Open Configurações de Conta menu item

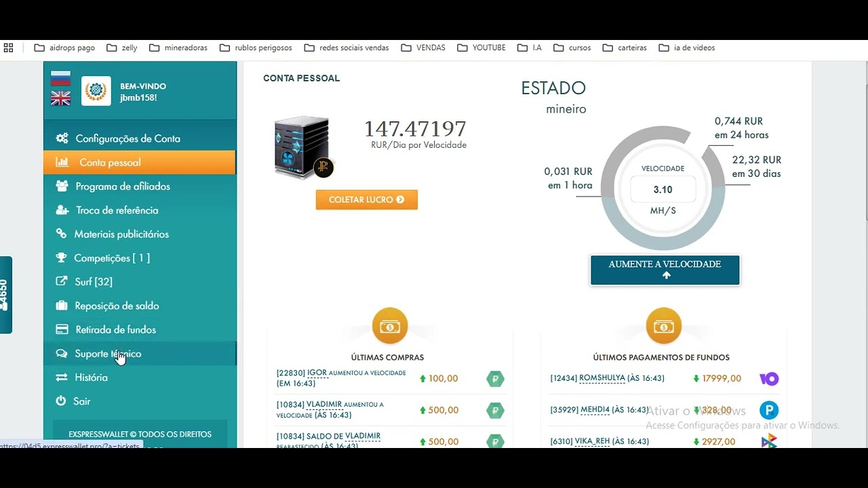pyautogui.click(x=140, y=138)
